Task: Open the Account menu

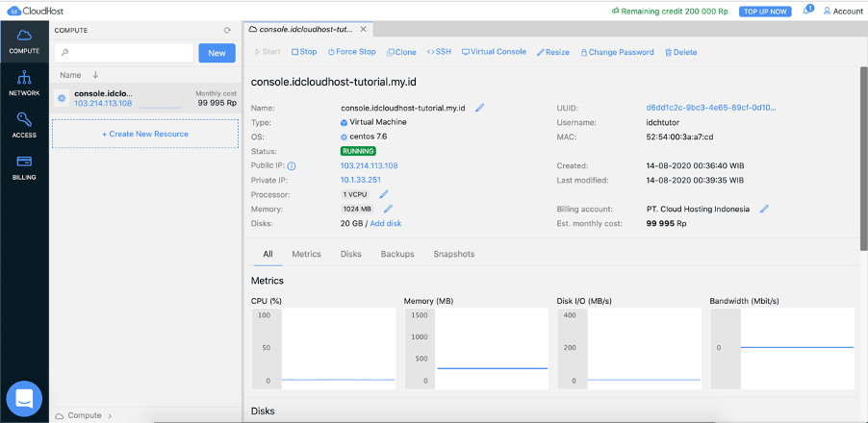Action: pos(843,12)
